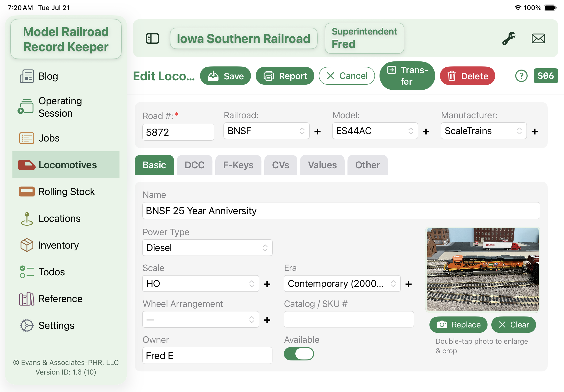564x392 pixels.
Task: Add a new Railroad with plus icon
Action: [x=317, y=131]
